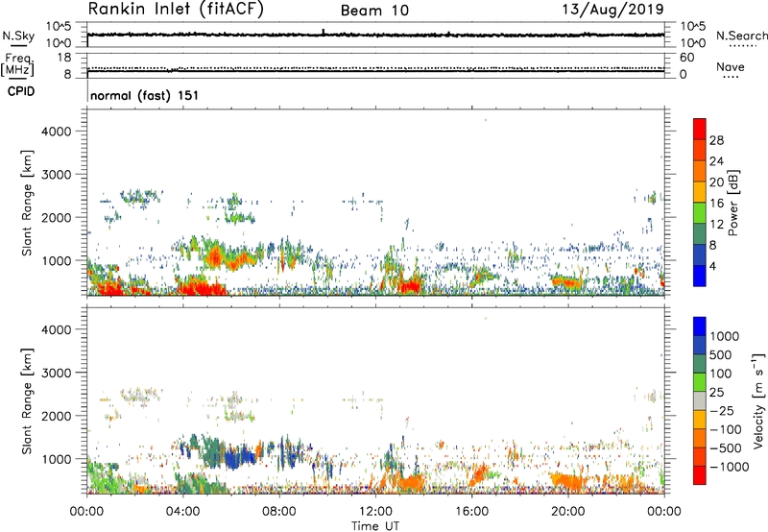
Task: Click the '18' tick on frequency axis
Action: point(64,58)
